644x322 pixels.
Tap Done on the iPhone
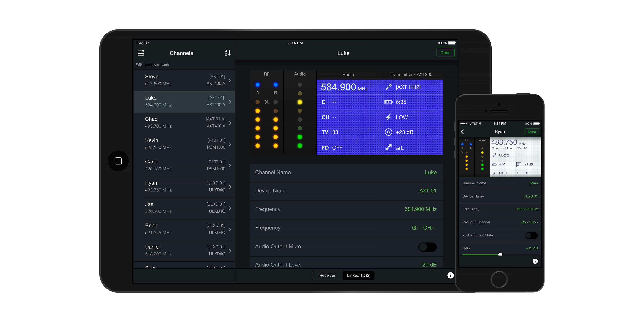pos(532,132)
